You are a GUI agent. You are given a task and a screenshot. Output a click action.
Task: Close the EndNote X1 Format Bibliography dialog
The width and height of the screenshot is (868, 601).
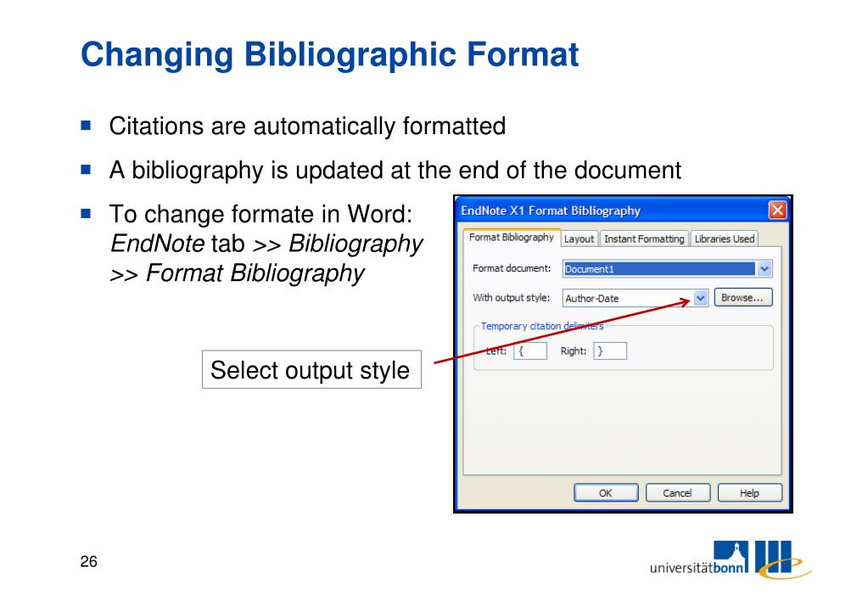click(778, 210)
